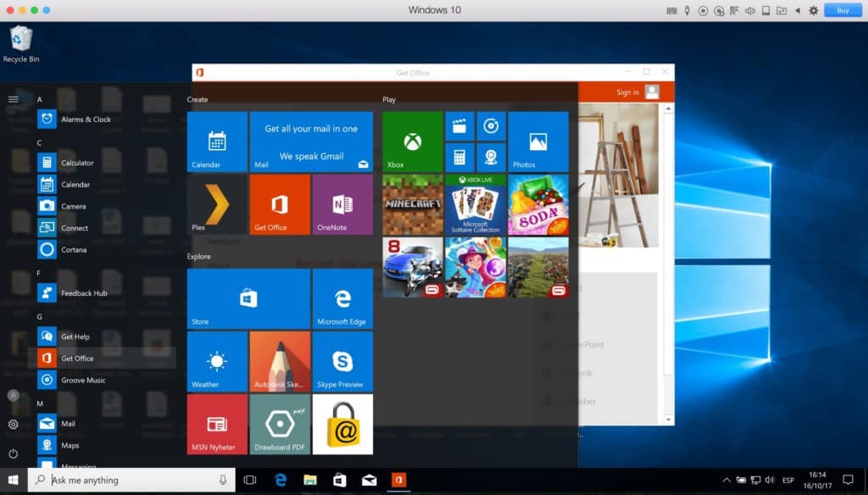The image size is (868, 495).
Task: Open Groove Music in the app list
Action: (x=102, y=380)
